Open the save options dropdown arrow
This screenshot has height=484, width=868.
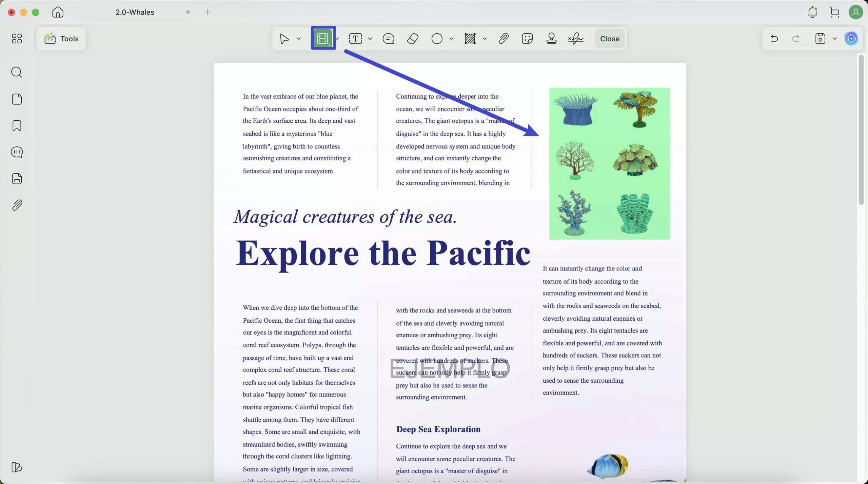click(x=835, y=39)
